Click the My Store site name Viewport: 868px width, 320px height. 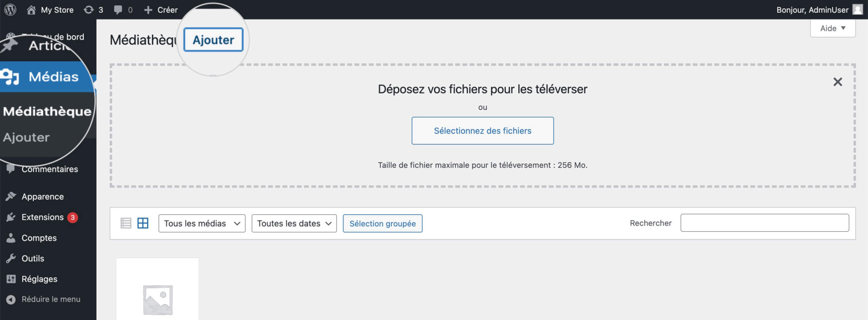pyautogui.click(x=57, y=10)
